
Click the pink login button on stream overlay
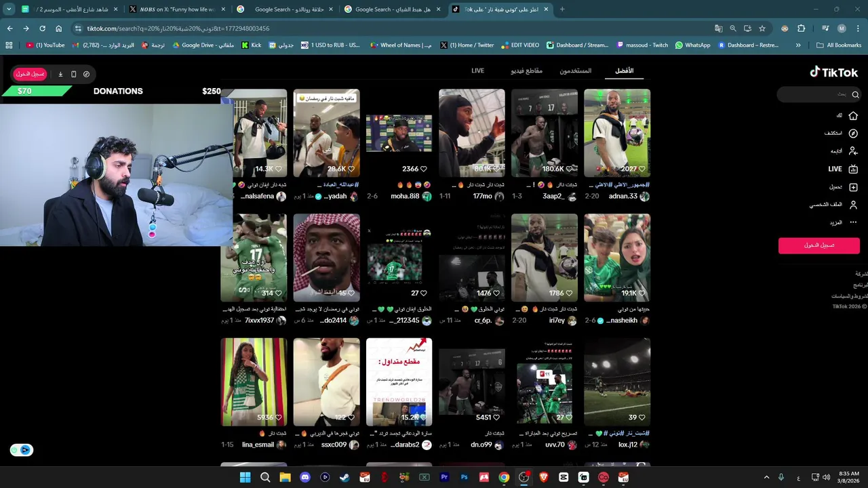click(31, 74)
